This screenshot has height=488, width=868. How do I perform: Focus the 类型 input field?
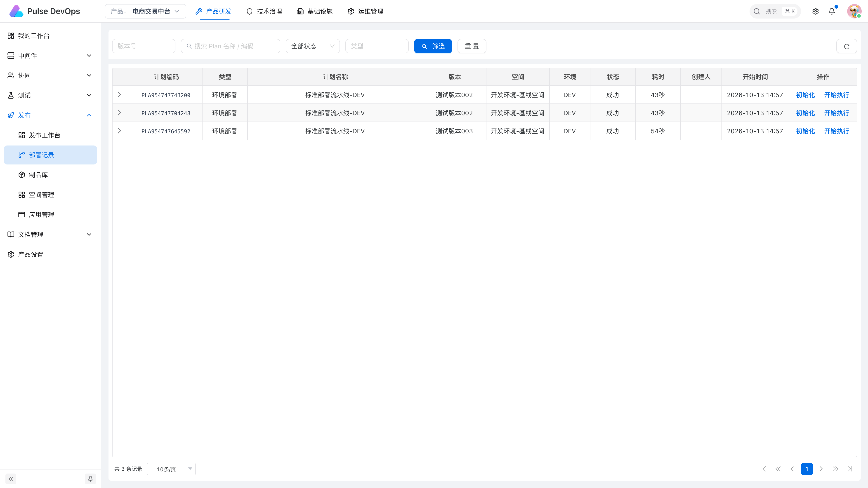(377, 46)
